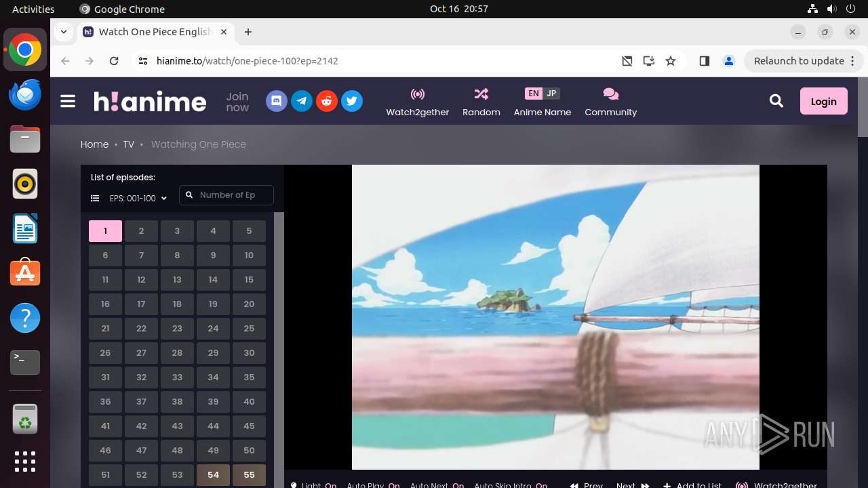The width and height of the screenshot is (868, 488).
Task: Click Add to List
Action: (692, 485)
